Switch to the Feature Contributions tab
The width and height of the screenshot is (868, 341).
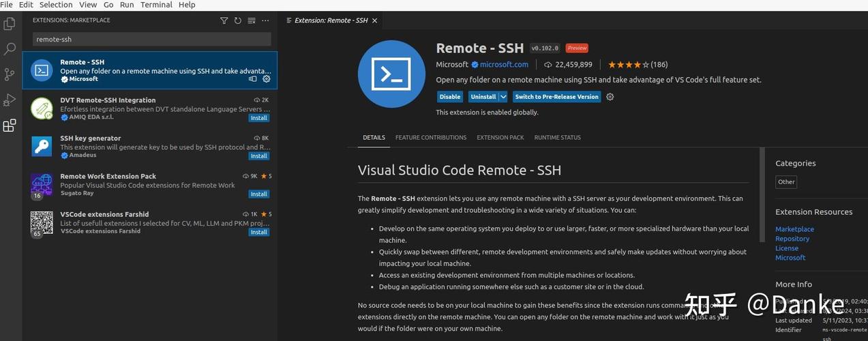point(431,138)
